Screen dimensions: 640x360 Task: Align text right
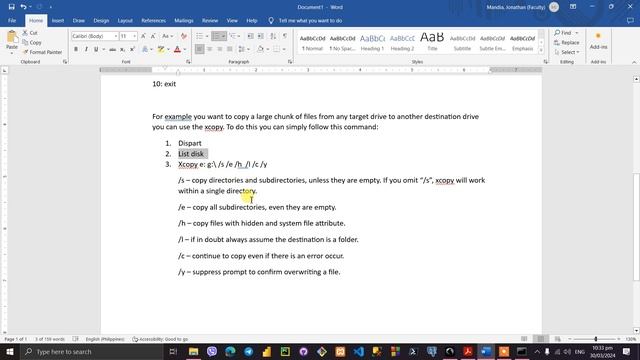(x=220, y=49)
